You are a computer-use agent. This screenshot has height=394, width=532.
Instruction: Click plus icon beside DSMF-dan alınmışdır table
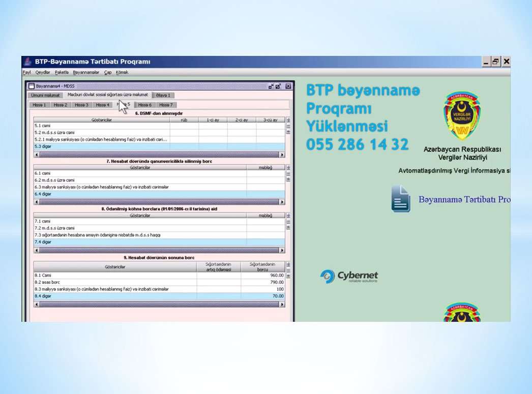coord(288,120)
